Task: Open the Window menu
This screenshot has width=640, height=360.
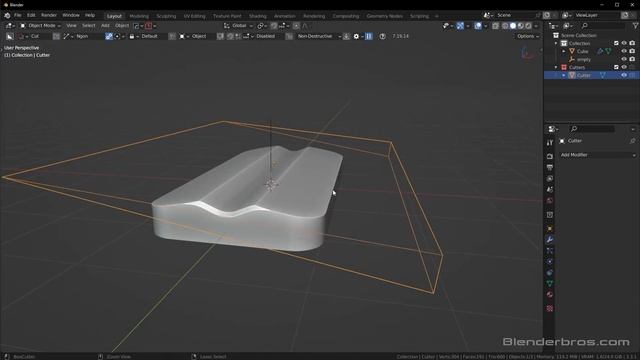Action: [x=71, y=15]
